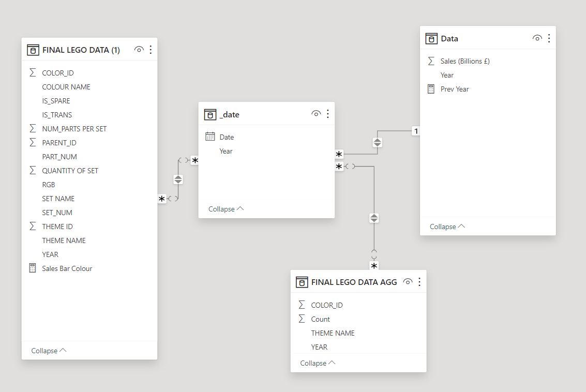This screenshot has width=586, height=392.
Task: Click the 1 cardinality marker on Data table
Action: point(416,131)
